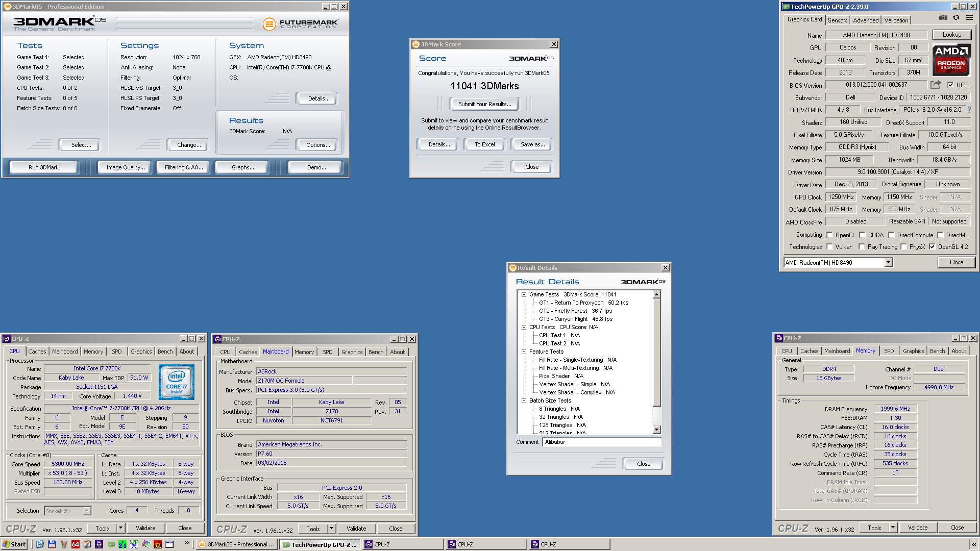The height and width of the screenshot is (551, 980).
Task: Collapse the CPU Tests tree node
Action: click(x=524, y=327)
